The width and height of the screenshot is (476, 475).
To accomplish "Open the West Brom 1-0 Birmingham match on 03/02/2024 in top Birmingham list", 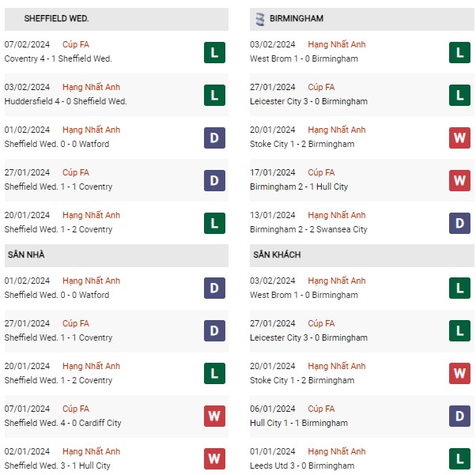I will pos(304,58).
